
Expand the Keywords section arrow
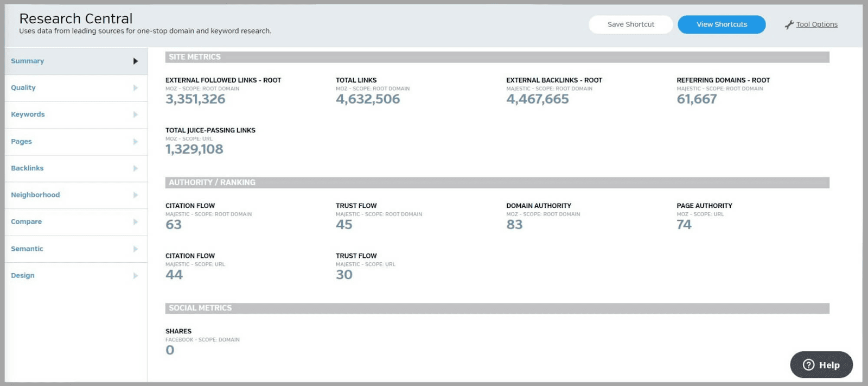click(136, 115)
